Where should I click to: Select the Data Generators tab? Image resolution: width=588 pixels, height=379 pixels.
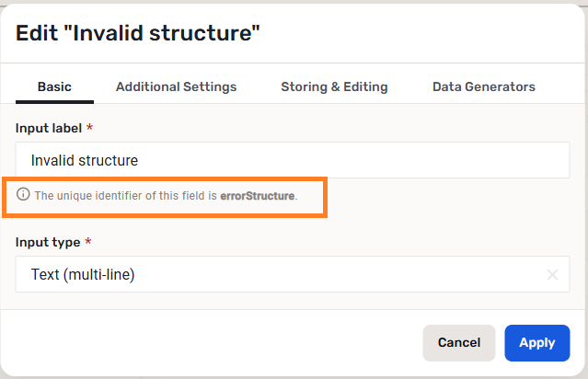(483, 86)
